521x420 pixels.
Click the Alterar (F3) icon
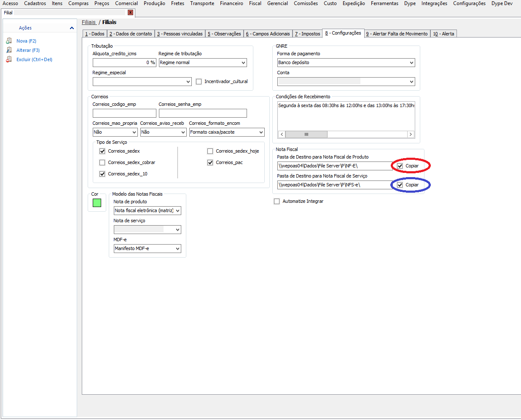point(9,50)
